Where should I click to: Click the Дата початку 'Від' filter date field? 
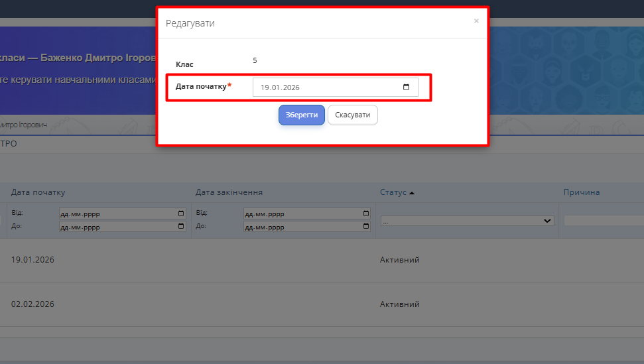tap(116, 214)
